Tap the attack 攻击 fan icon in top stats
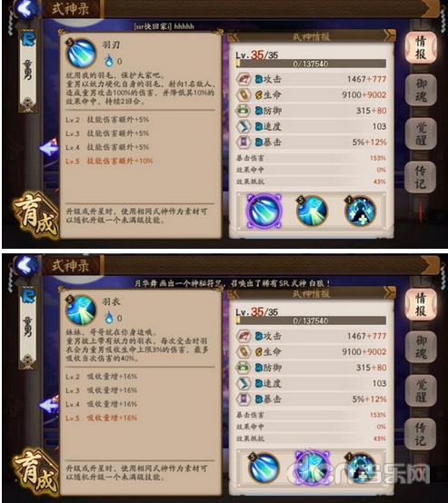 [x=244, y=79]
